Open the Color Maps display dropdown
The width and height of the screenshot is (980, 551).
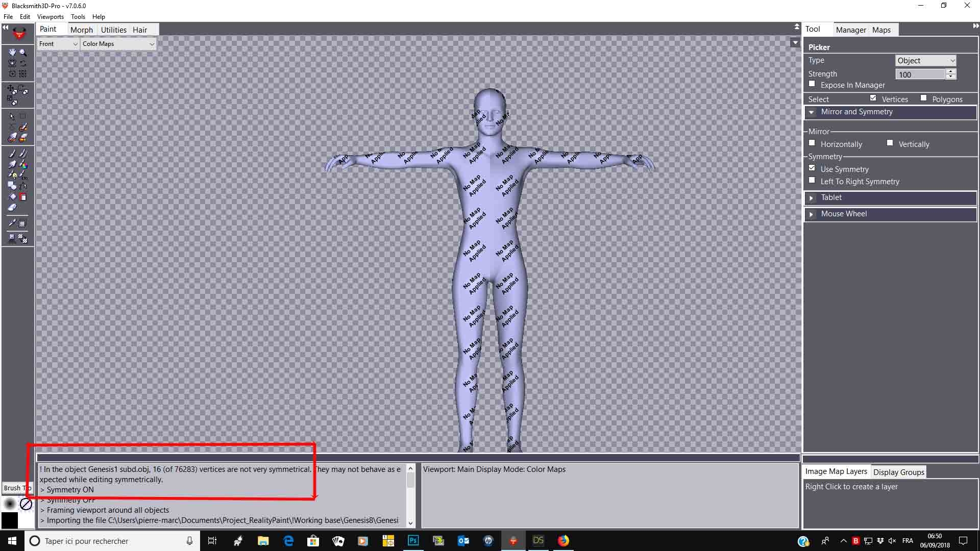coord(118,44)
